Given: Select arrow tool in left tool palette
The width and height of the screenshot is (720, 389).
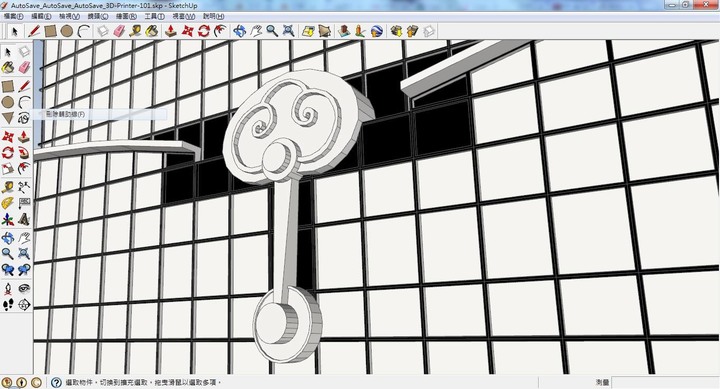Looking at the screenshot, I should (x=8, y=52).
